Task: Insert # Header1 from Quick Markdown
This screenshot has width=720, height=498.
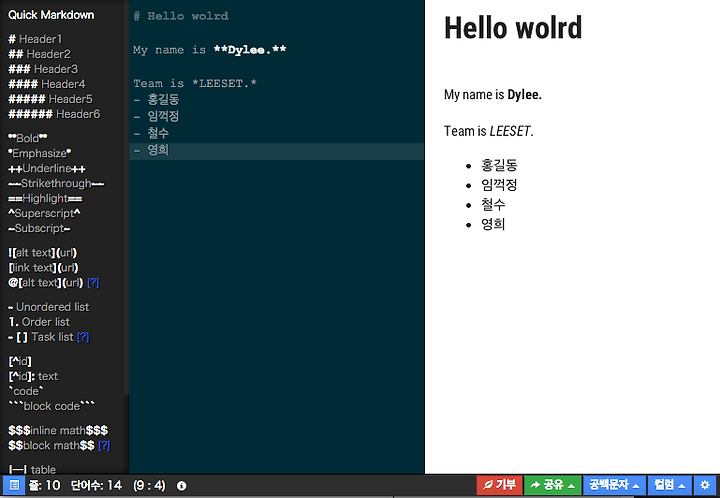Action: 35,39
